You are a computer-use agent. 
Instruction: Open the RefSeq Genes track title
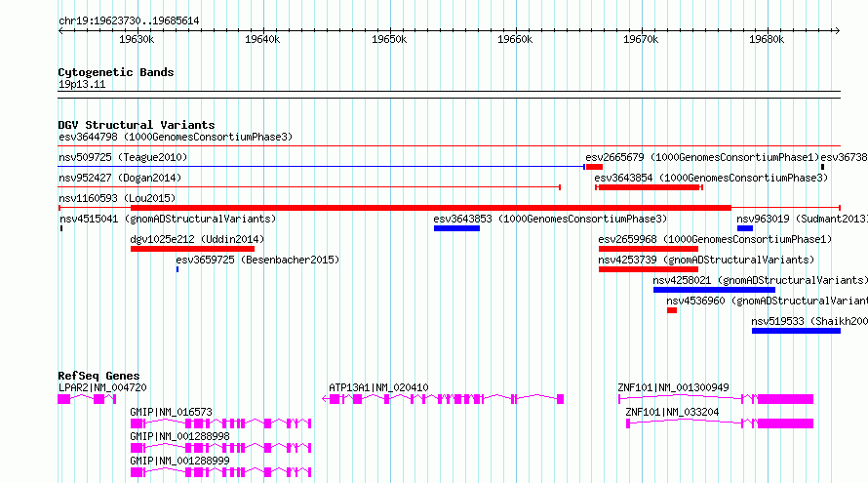99,376
